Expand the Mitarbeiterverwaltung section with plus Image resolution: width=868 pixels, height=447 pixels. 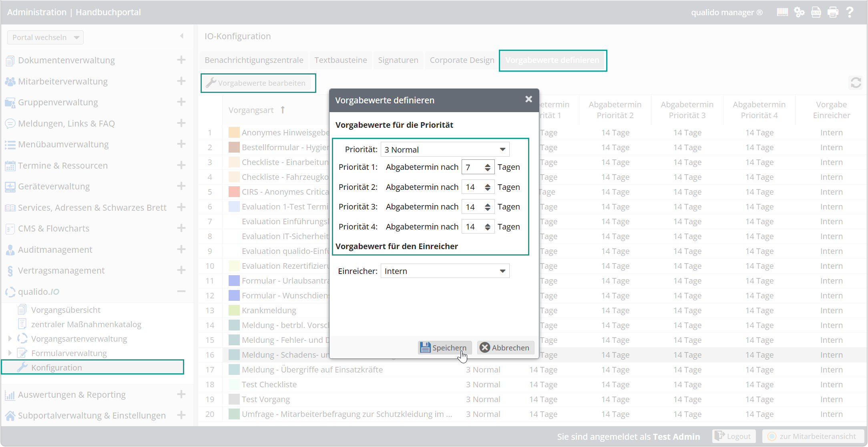point(181,81)
